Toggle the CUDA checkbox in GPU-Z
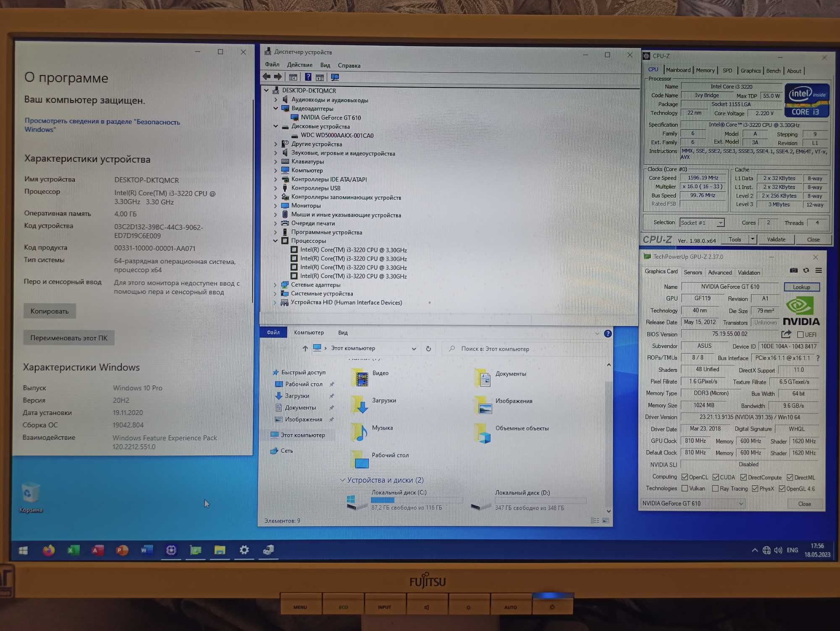Viewport: 840px width, 631px height. pos(716,477)
